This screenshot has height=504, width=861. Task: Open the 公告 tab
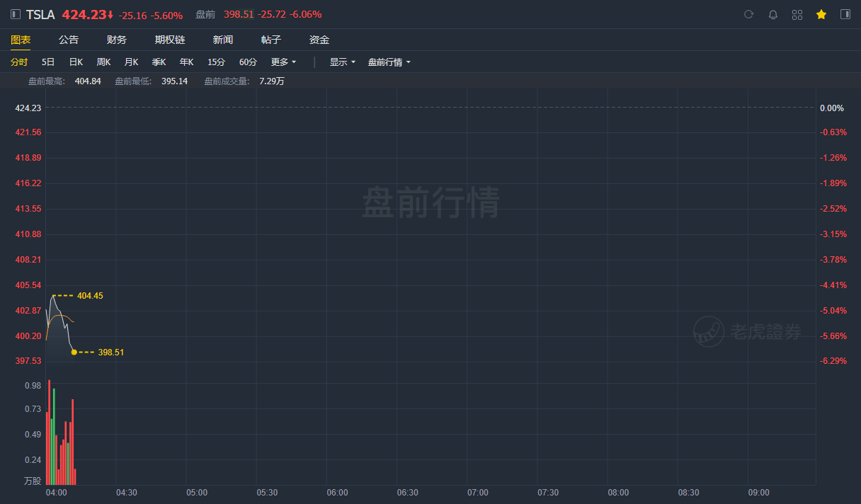[69, 40]
